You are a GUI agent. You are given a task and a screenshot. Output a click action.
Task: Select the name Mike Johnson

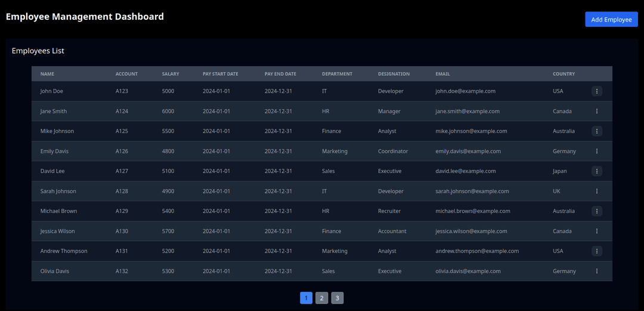(x=57, y=131)
